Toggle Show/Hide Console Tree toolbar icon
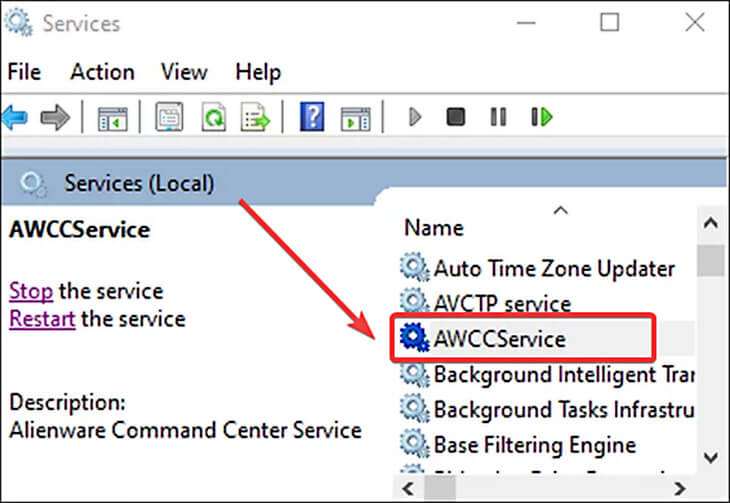This screenshot has width=730, height=503. click(x=112, y=117)
